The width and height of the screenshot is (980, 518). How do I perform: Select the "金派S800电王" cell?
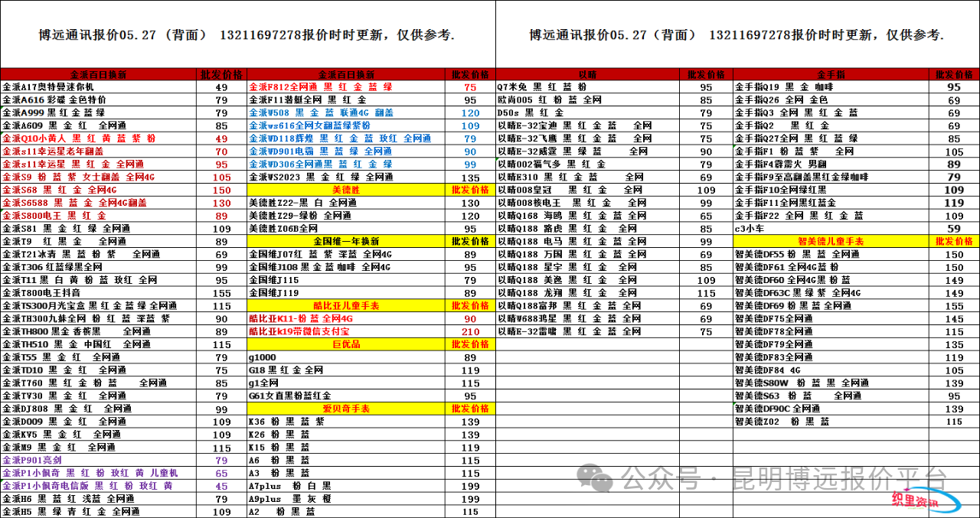point(99,216)
